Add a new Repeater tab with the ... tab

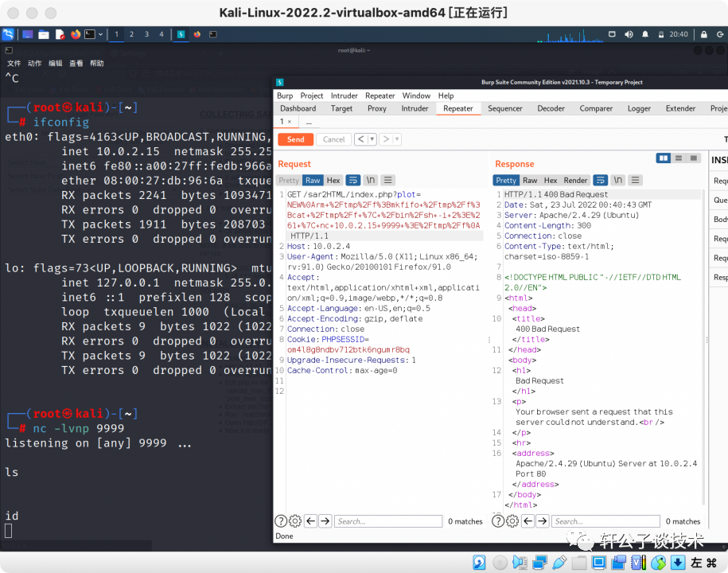pos(309,122)
